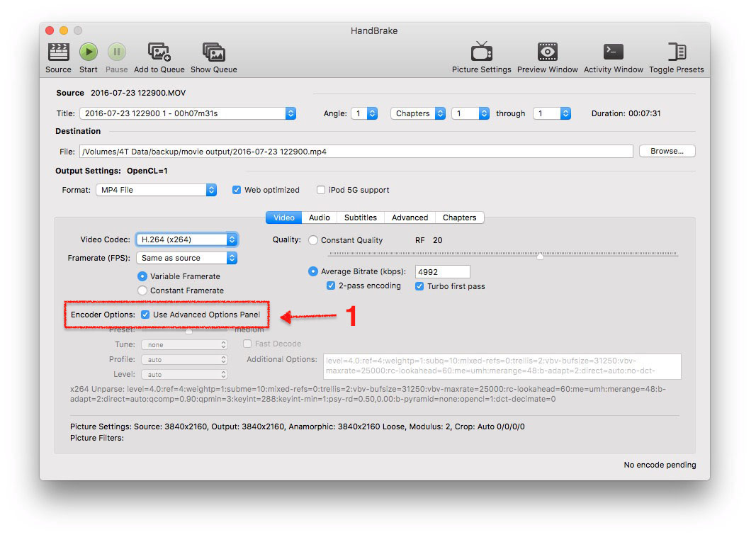Click the encoder Preset slider
The image size is (756, 537).
(184, 331)
